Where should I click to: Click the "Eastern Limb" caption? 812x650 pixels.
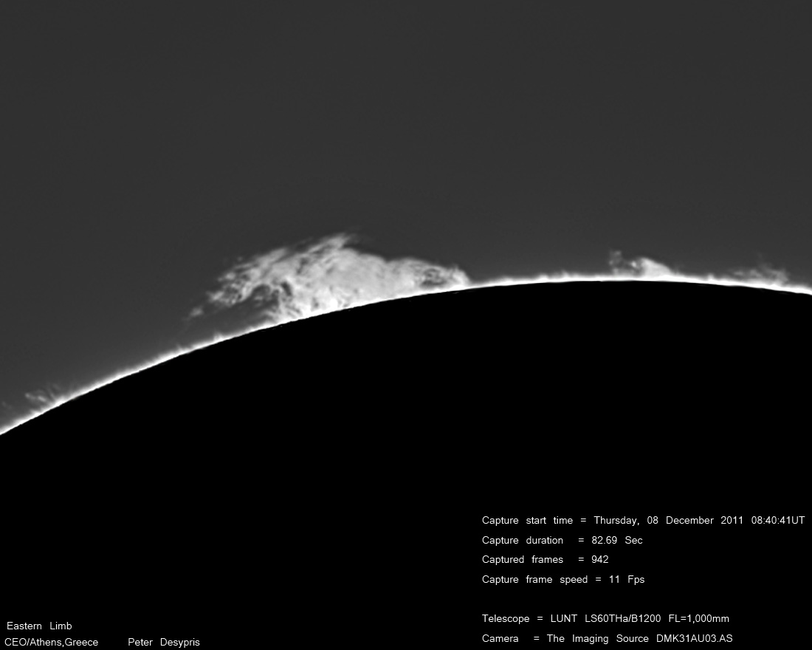pyautogui.click(x=39, y=626)
